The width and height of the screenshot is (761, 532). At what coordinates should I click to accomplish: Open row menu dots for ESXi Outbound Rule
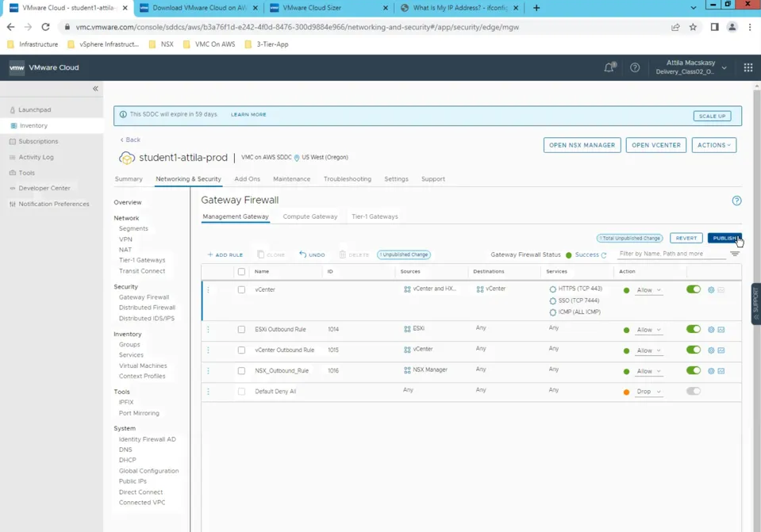[208, 329]
